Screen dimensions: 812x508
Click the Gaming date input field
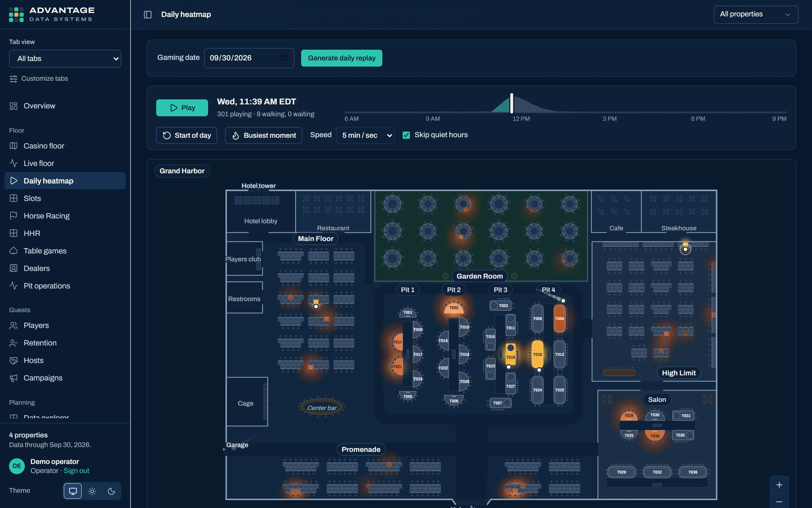[249, 58]
